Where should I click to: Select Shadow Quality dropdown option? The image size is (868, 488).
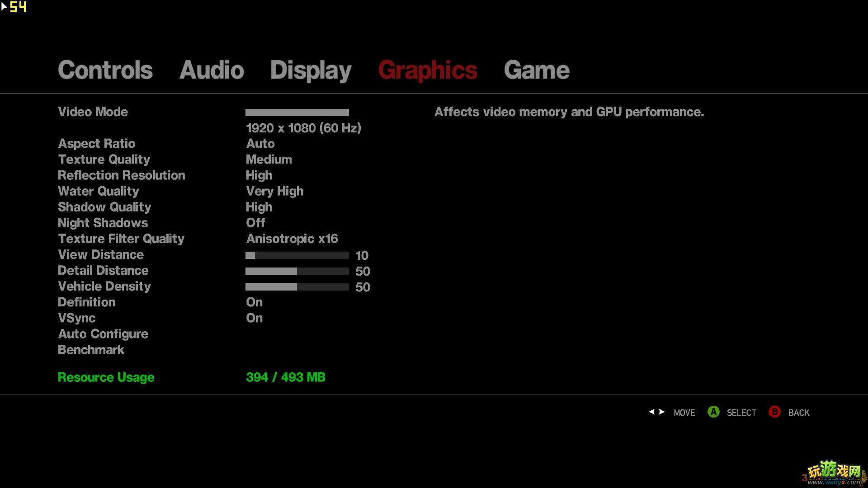(259, 207)
